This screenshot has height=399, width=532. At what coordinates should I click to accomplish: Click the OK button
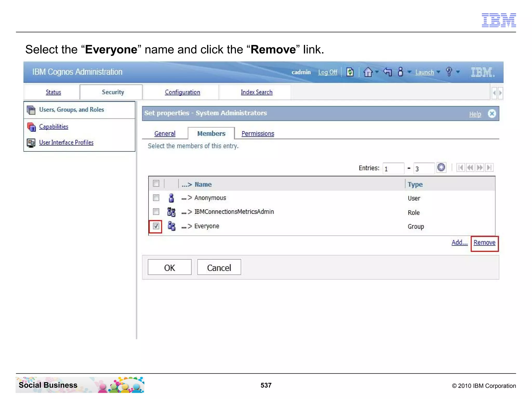pyautogui.click(x=170, y=267)
